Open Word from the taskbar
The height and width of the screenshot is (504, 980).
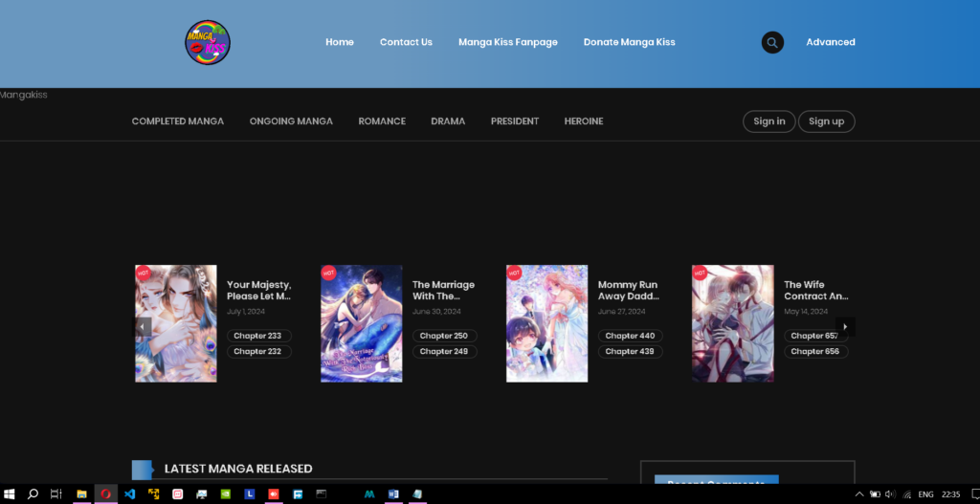point(393,494)
